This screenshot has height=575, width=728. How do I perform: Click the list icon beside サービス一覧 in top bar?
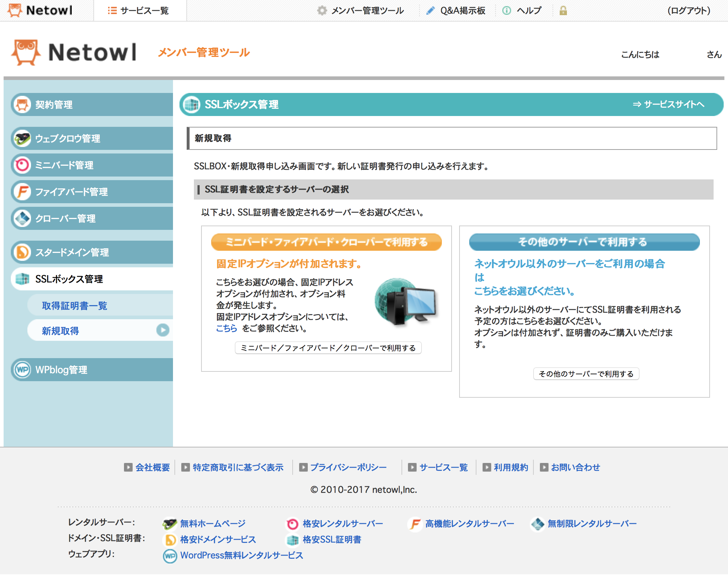click(112, 10)
